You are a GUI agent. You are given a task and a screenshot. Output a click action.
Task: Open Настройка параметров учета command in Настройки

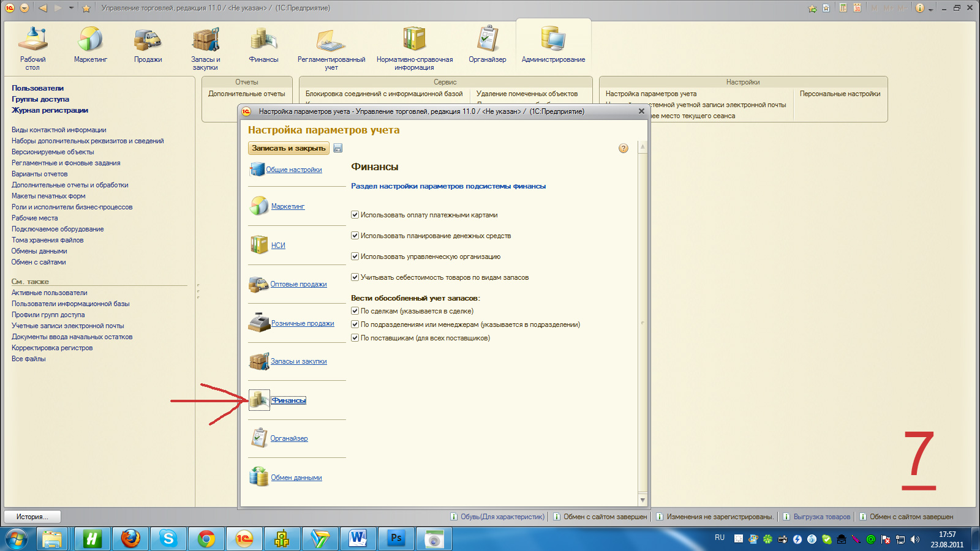[x=651, y=94]
